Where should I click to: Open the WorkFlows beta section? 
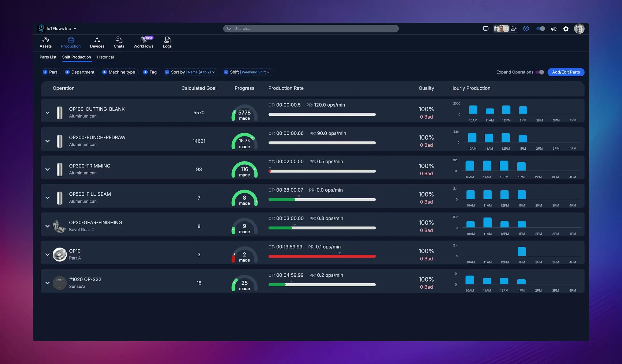click(143, 42)
